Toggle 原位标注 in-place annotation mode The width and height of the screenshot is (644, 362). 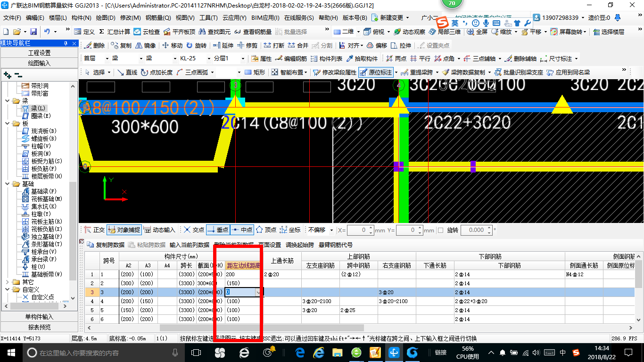[x=376, y=72]
